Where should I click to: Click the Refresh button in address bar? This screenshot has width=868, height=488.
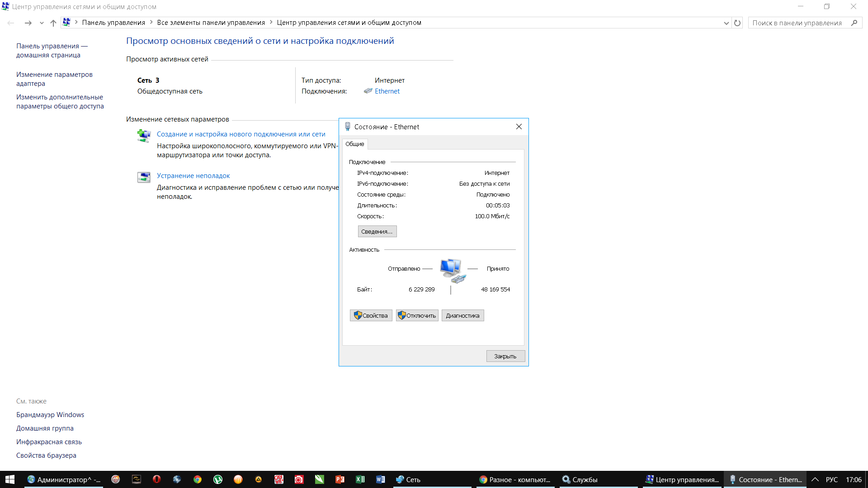(737, 23)
